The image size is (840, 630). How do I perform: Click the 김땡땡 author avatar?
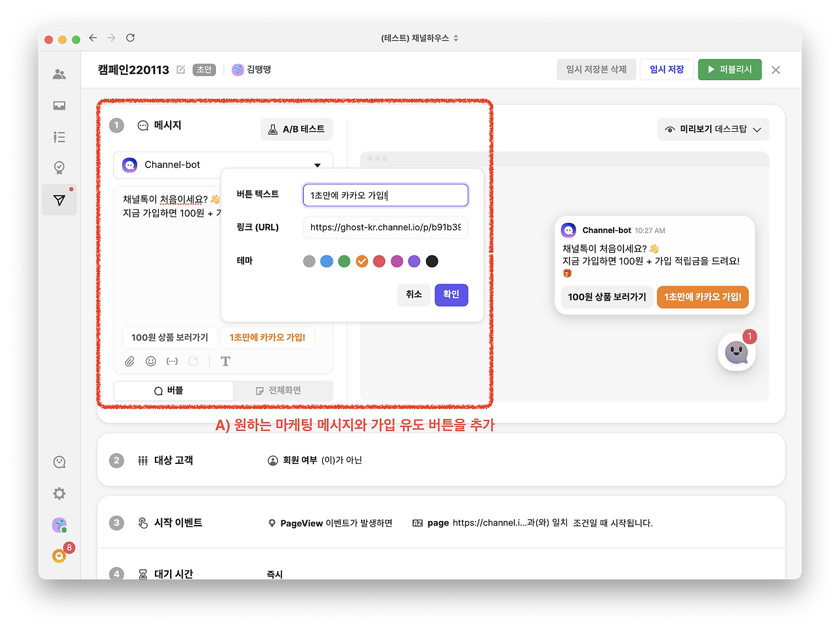[x=238, y=70]
